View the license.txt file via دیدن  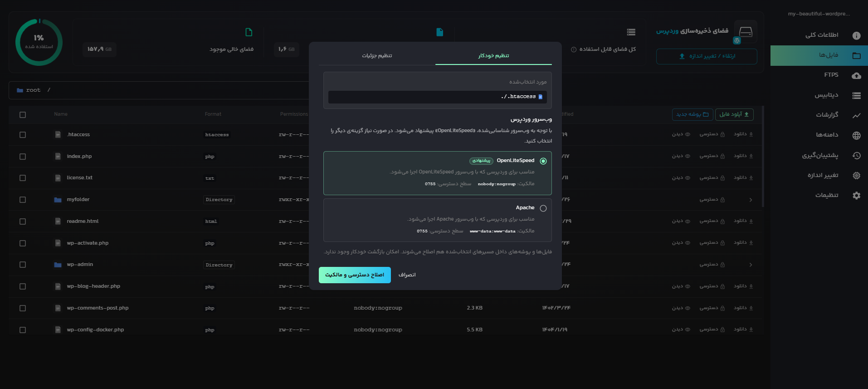point(681,177)
